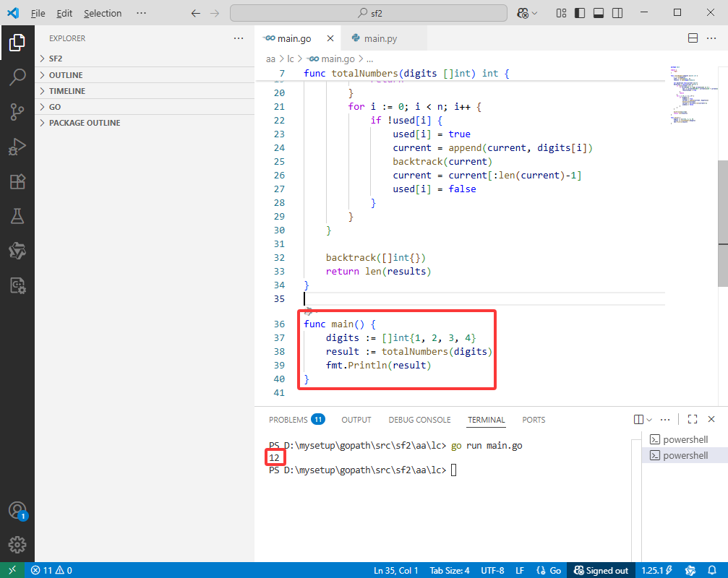Switch to the OUTPUT panel tab
728x578 pixels.
(356, 419)
